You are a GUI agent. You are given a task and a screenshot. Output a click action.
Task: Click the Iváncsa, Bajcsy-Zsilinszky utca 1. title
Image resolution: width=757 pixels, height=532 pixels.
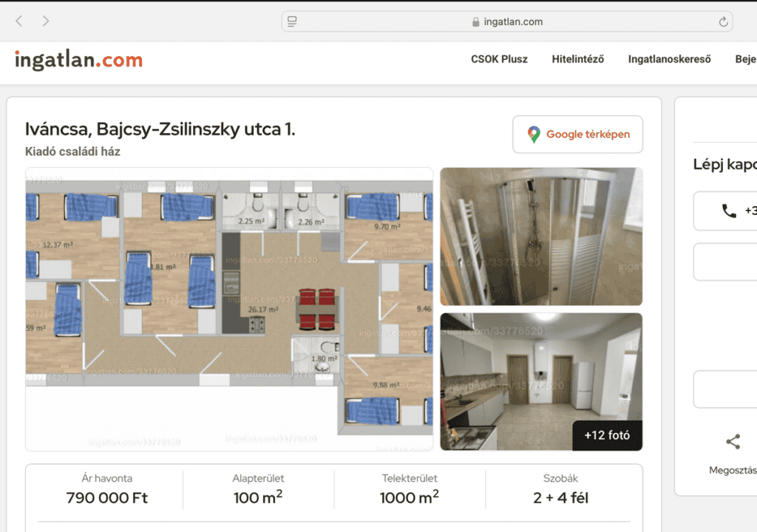(x=160, y=129)
